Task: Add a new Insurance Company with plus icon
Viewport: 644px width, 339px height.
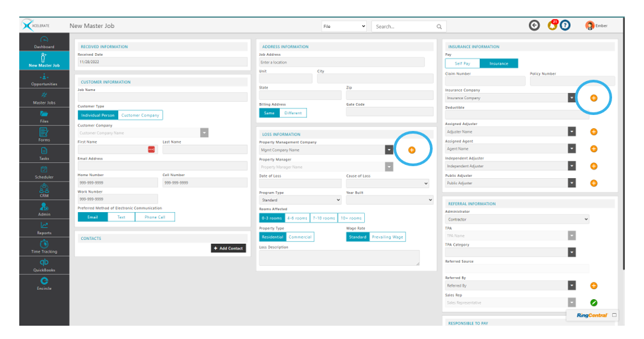Action: pyautogui.click(x=593, y=98)
